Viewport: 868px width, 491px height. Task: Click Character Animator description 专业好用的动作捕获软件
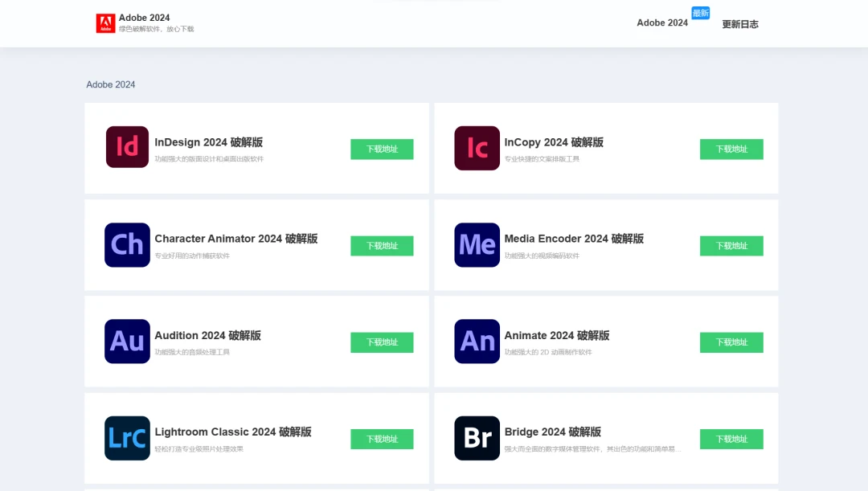(191, 256)
